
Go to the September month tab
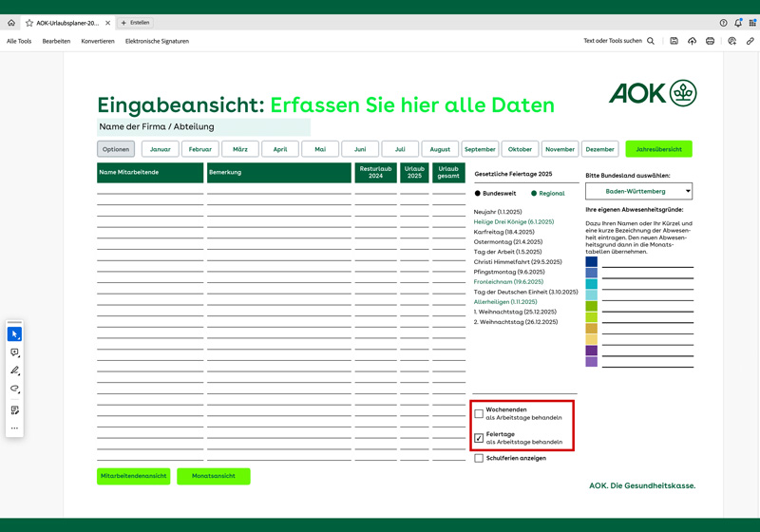480,149
